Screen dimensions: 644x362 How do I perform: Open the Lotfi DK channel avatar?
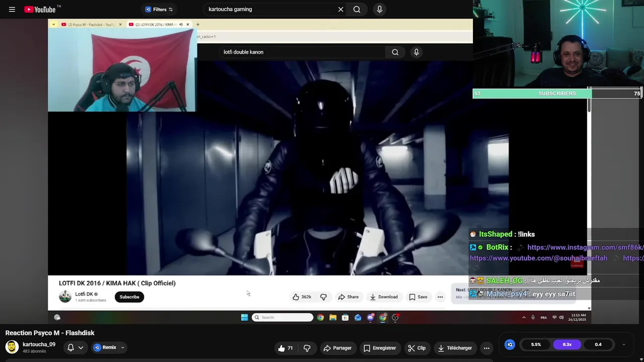pos(65,297)
